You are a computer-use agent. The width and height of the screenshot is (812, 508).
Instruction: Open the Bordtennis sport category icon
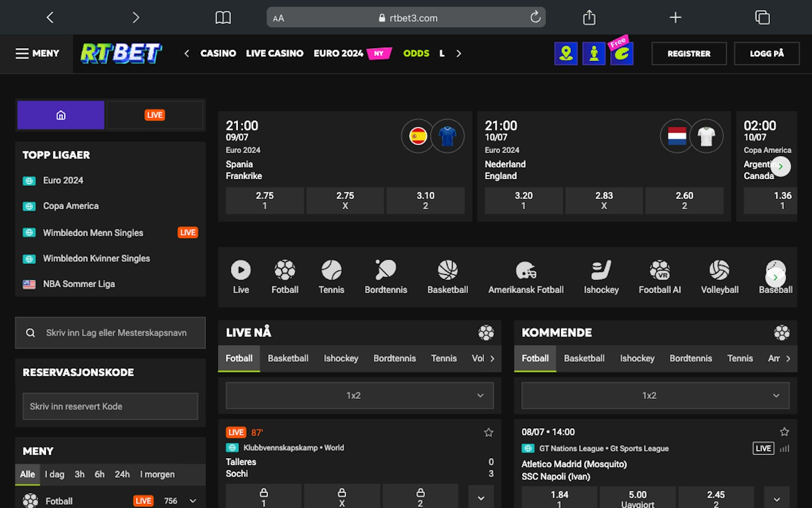tap(386, 270)
